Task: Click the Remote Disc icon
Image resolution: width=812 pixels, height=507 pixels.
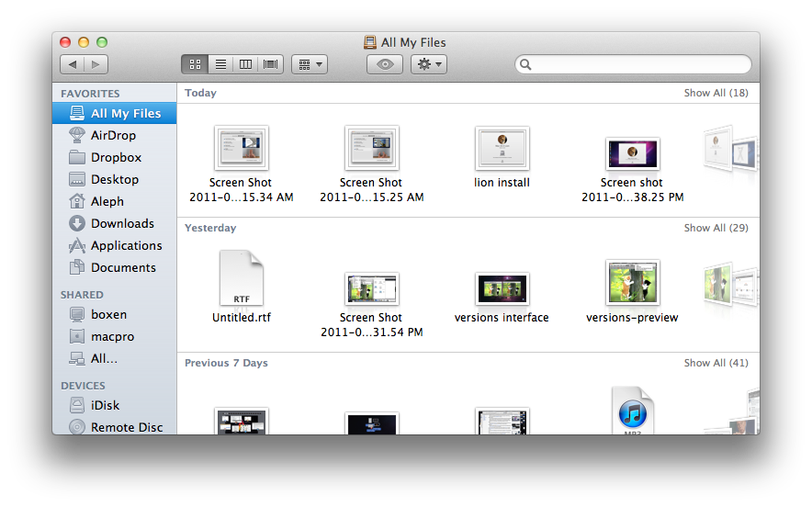Action: [77, 427]
